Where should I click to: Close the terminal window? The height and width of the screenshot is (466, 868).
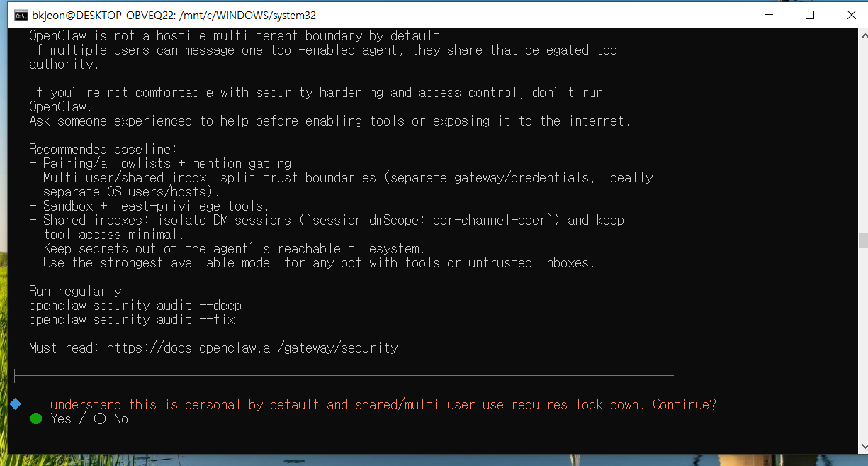coord(851,15)
